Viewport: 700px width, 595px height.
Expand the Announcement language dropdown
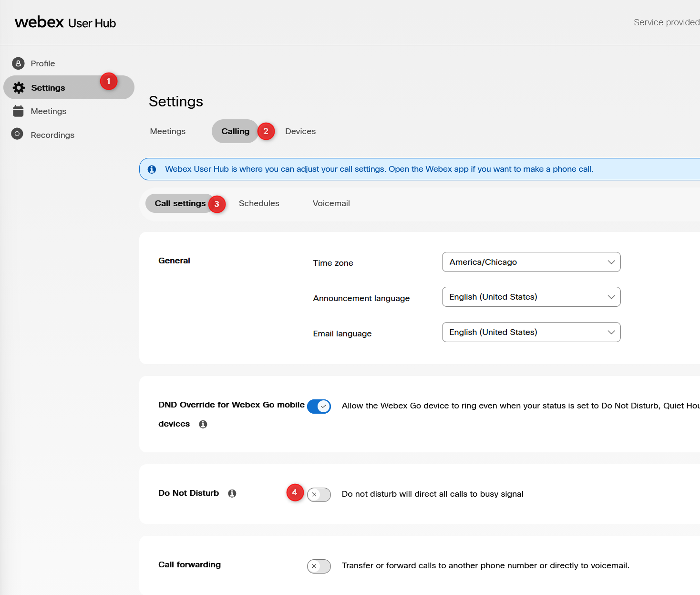click(x=531, y=297)
